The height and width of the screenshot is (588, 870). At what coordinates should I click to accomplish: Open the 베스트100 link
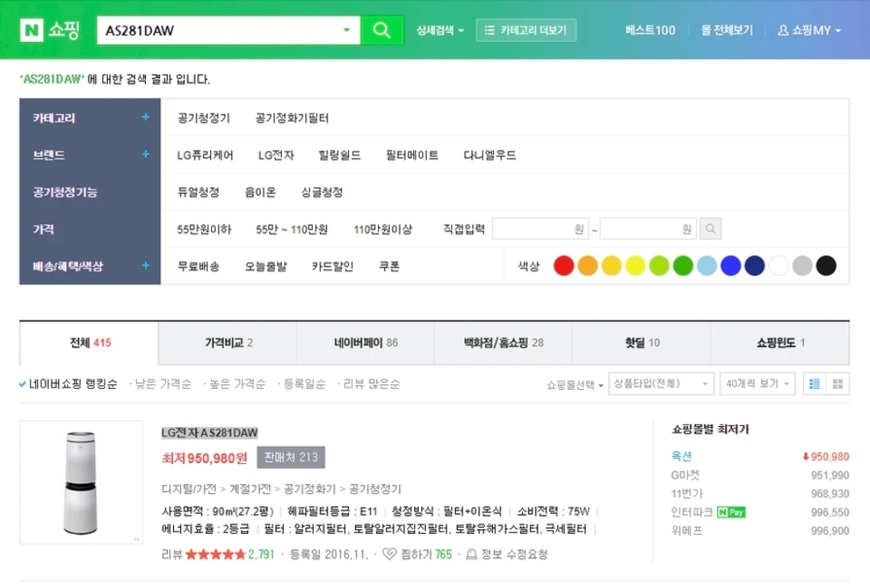(x=650, y=30)
